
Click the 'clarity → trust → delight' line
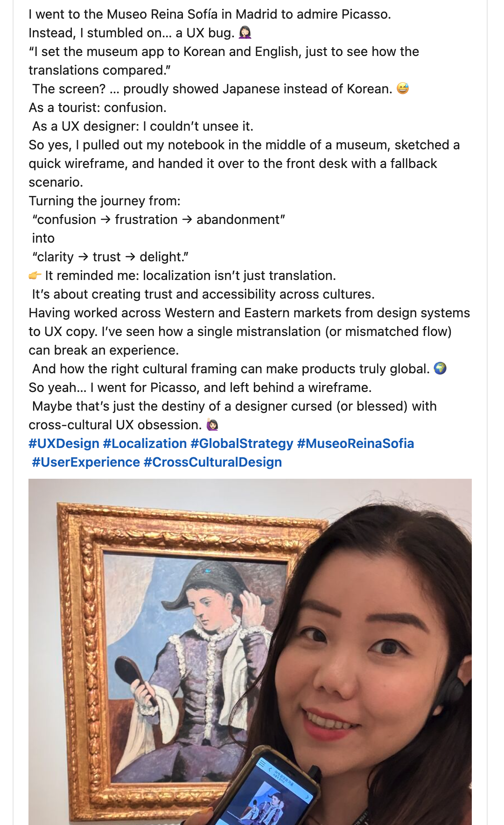[111, 257]
